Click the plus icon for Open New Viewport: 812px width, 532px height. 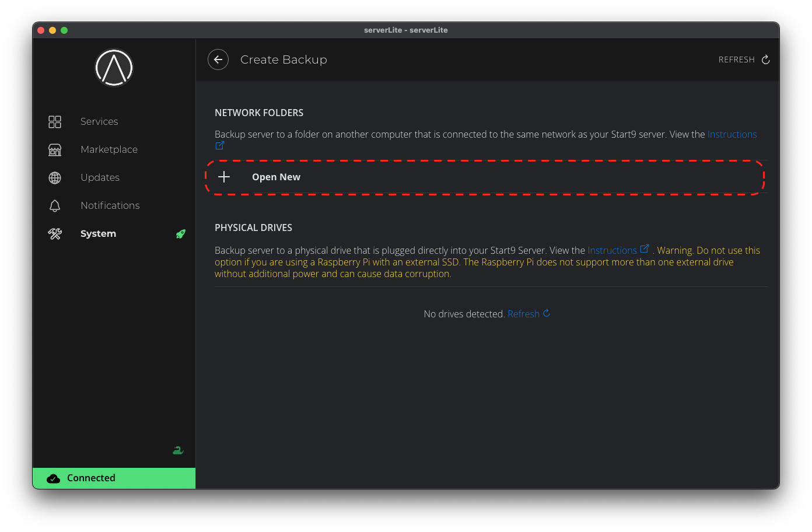pos(224,177)
